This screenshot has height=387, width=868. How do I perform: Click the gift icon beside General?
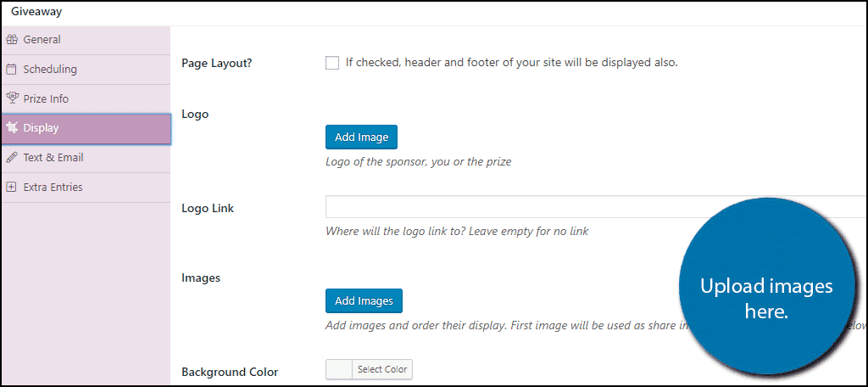[11, 40]
